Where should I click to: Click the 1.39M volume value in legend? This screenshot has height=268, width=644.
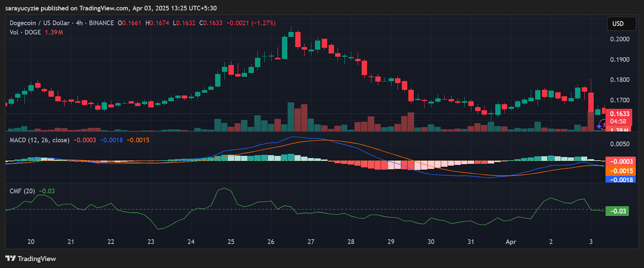(54, 32)
